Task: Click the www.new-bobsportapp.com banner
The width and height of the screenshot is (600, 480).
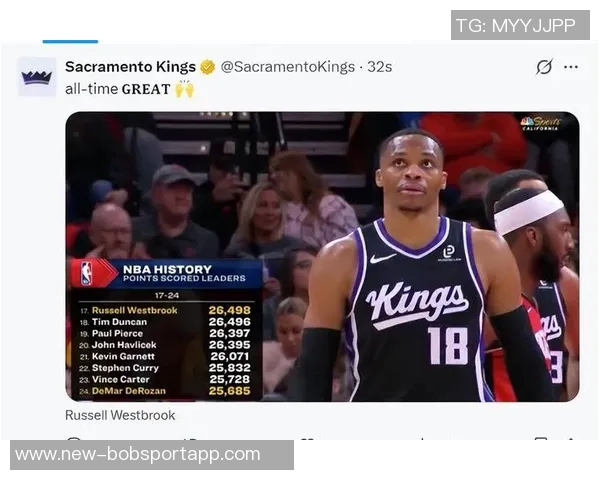Action: [x=152, y=455]
